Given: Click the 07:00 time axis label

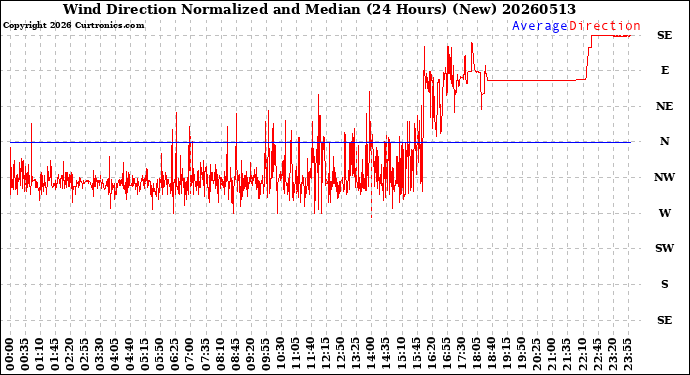Looking at the screenshot, I should pyautogui.click(x=190, y=354).
